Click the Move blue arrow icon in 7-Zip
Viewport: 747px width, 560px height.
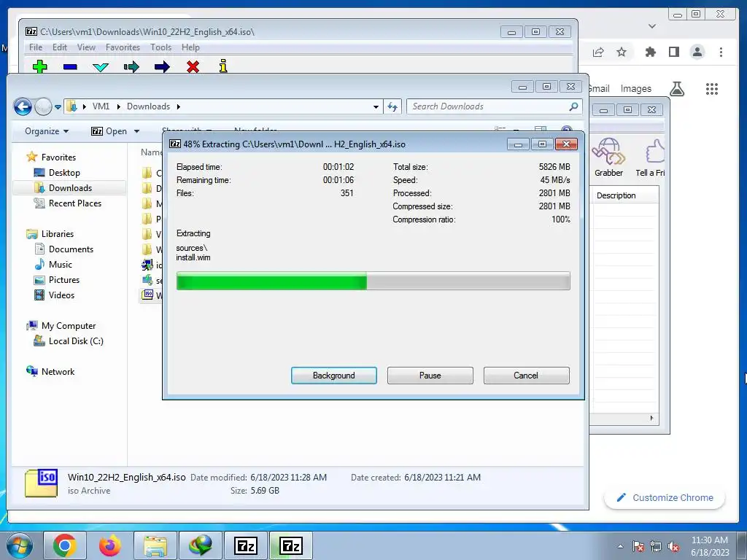(162, 66)
